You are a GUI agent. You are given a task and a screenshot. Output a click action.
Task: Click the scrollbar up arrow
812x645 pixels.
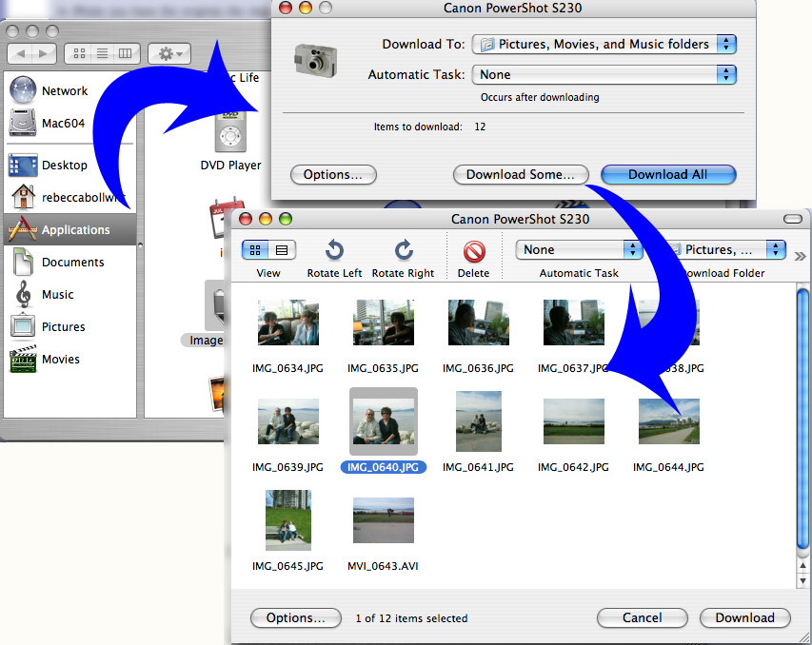802,566
